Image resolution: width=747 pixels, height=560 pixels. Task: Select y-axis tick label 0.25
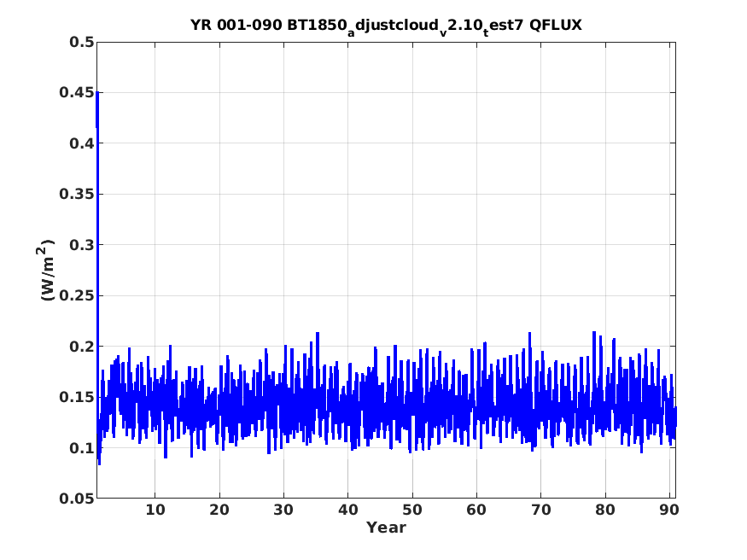[x=77, y=295]
